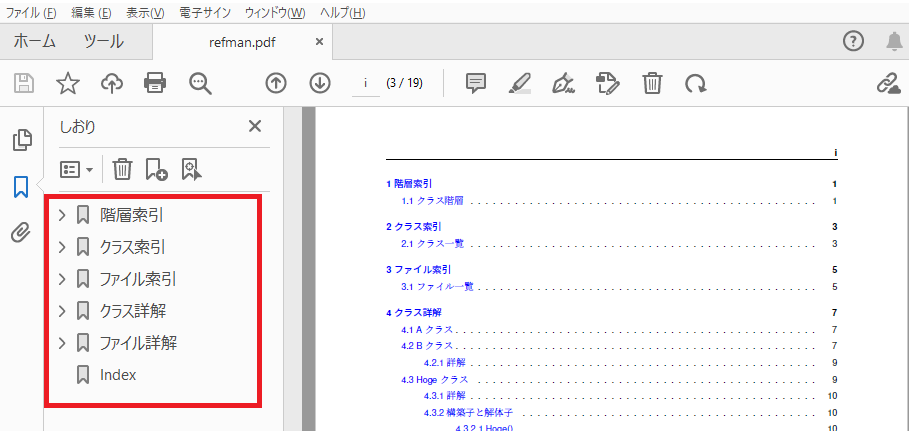The height and width of the screenshot is (431, 909).
Task: Open bookmark options dropdown menu
Action: point(77,169)
